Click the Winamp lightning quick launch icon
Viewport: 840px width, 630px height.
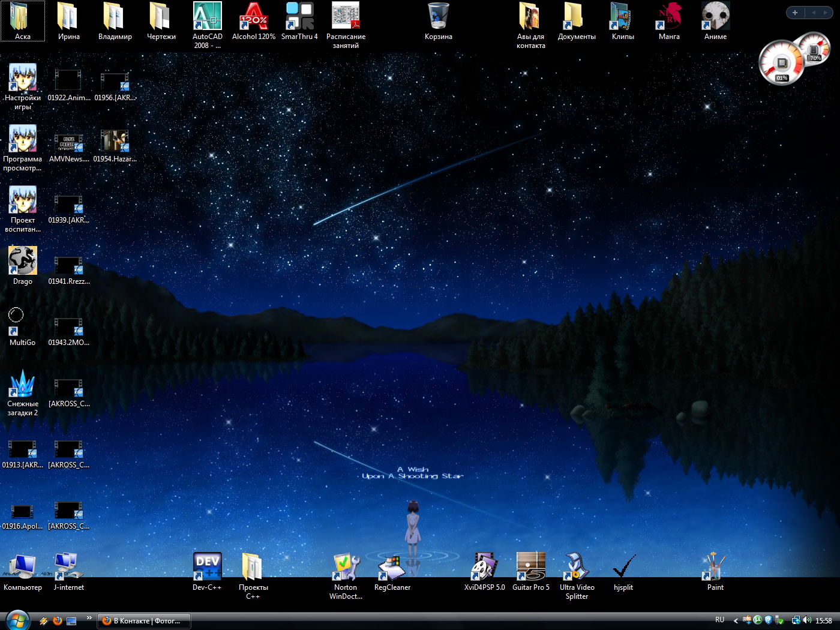click(x=44, y=621)
